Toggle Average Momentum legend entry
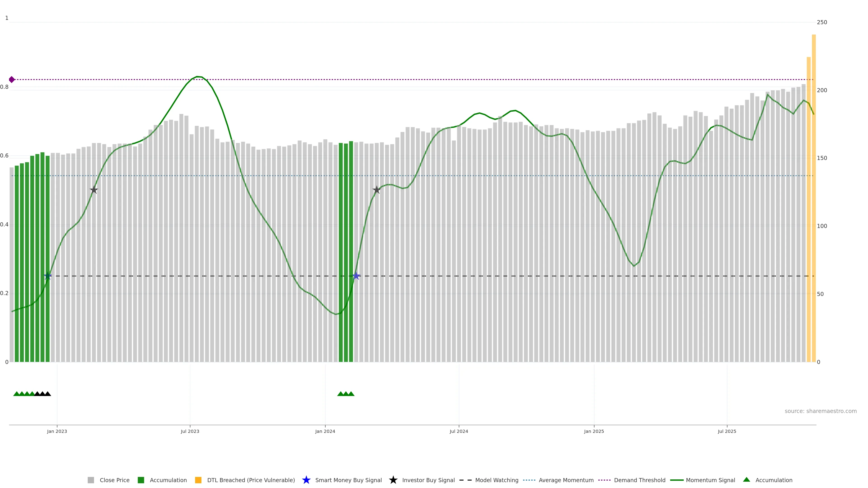The image size is (868, 488). tap(566, 480)
